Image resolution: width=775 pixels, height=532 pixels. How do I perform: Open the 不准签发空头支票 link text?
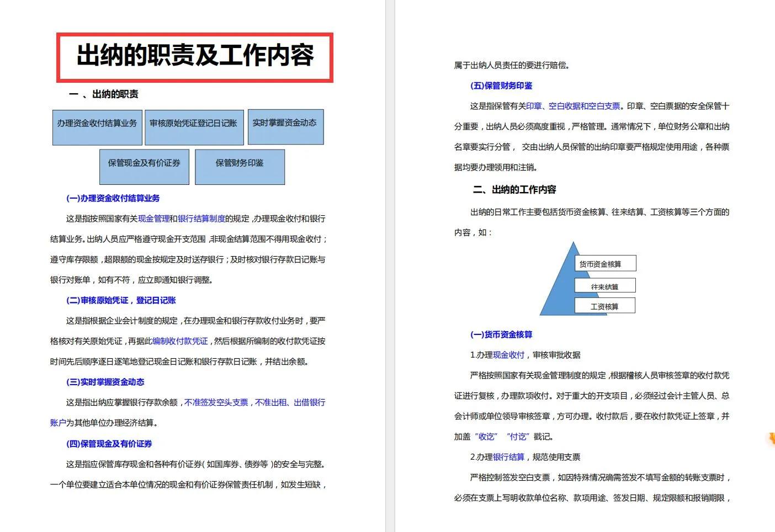click(216, 402)
